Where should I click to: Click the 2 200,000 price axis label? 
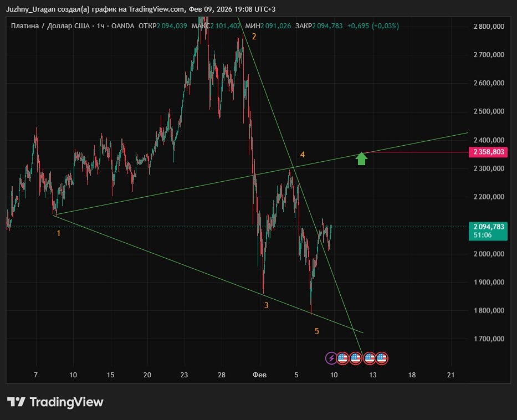click(x=489, y=197)
